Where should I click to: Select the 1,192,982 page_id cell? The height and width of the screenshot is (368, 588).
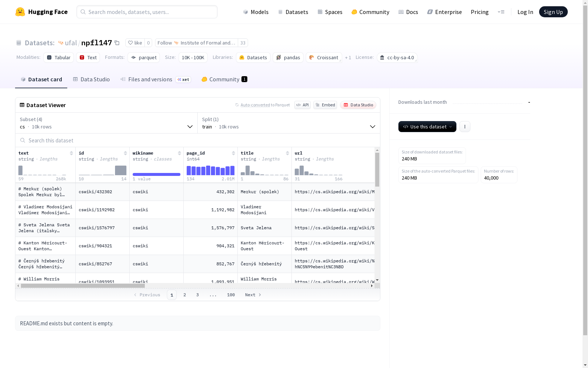click(x=211, y=210)
